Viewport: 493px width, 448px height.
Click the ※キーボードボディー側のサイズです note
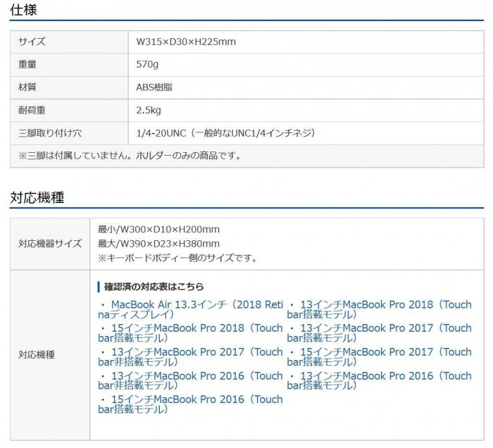pos(177,258)
